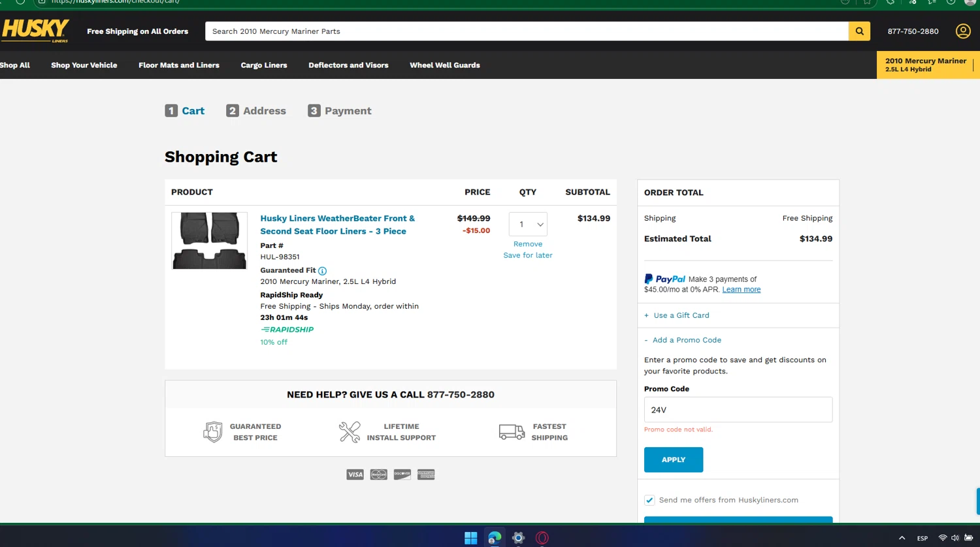Click the Husky Liners logo
Viewport: 980px width, 547px height.
[x=35, y=31]
